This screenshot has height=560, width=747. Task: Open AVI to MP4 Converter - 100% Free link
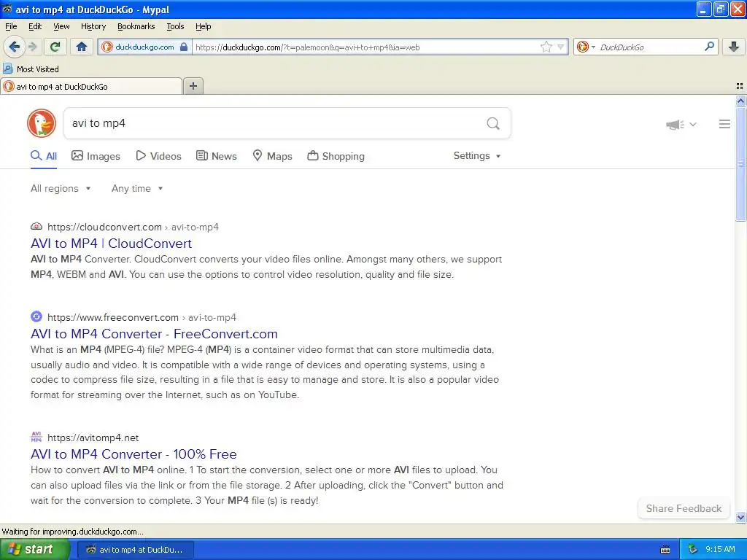coord(133,454)
